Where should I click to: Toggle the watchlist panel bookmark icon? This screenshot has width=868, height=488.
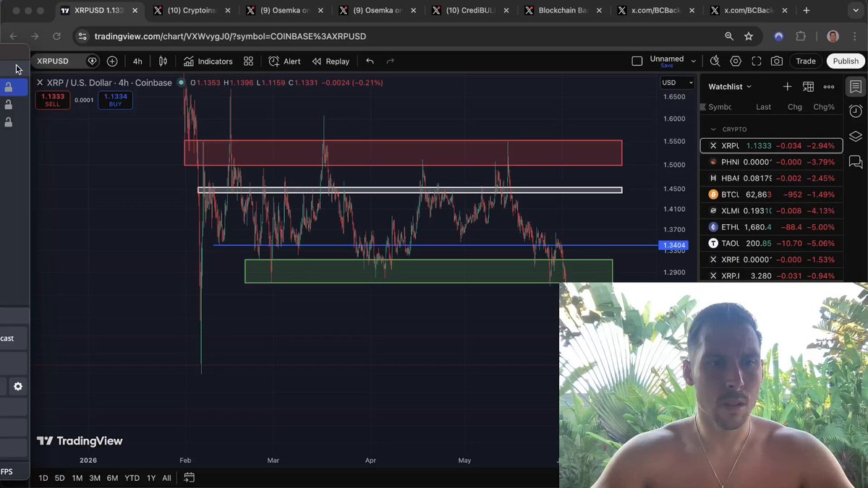click(855, 87)
